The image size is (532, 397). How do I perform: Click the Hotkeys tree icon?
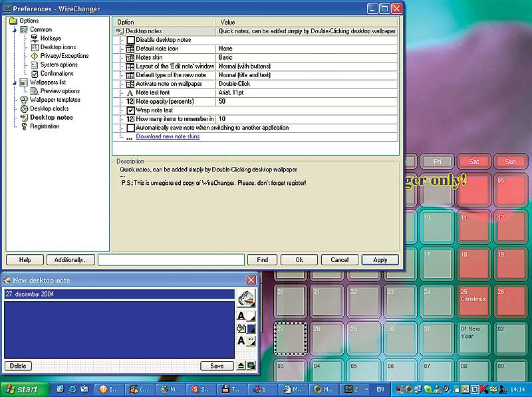point(35,39)
